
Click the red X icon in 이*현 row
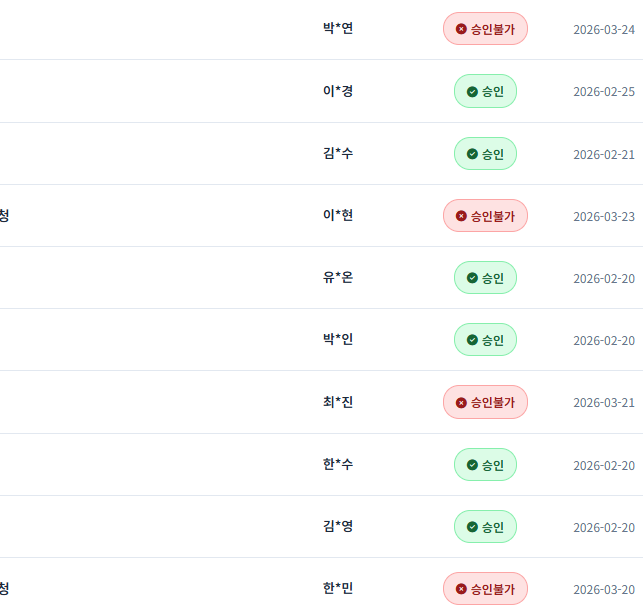[461, 215]
